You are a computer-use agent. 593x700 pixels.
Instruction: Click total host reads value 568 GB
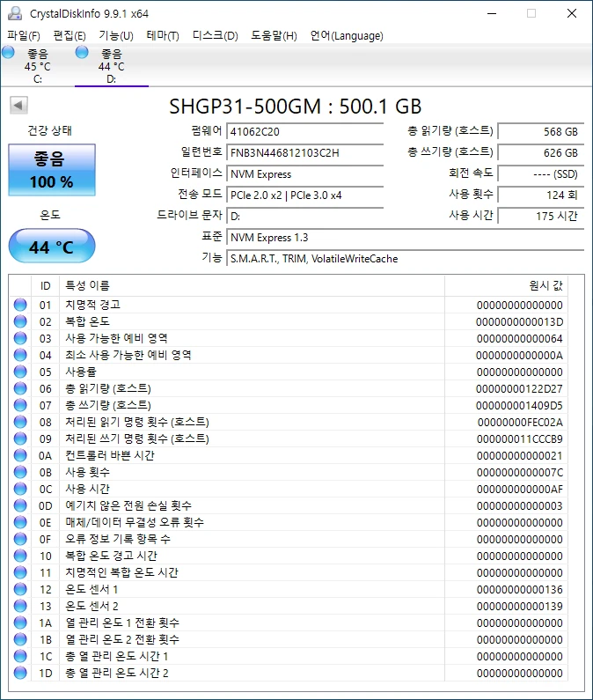click(541, 132)
